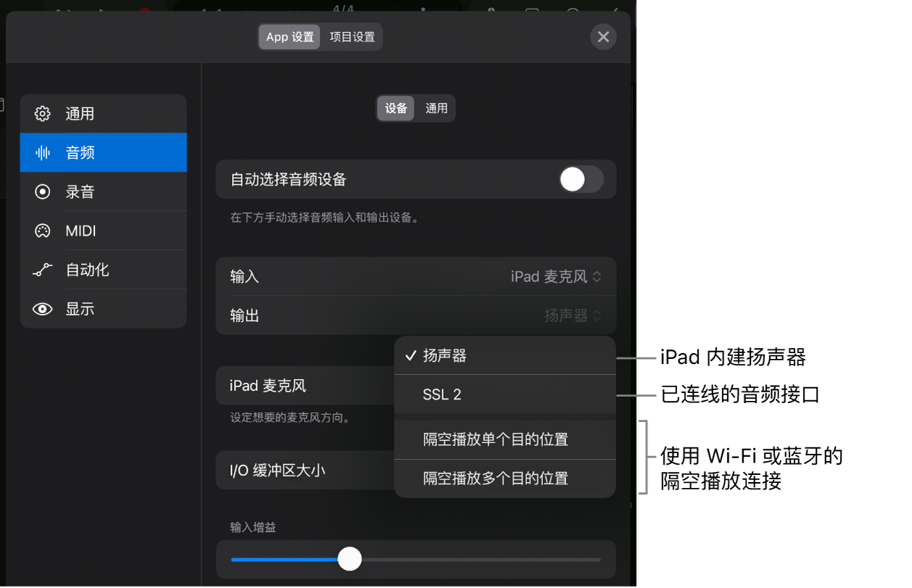Open the 输入 device dropdown

[557, 276]
